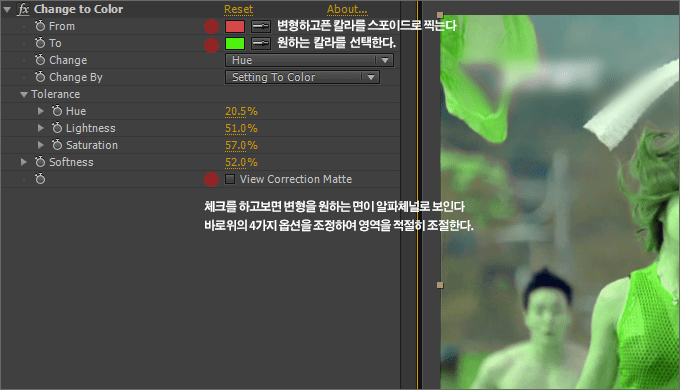
Task: Collapse the Tolerance group
Action: 24,95
